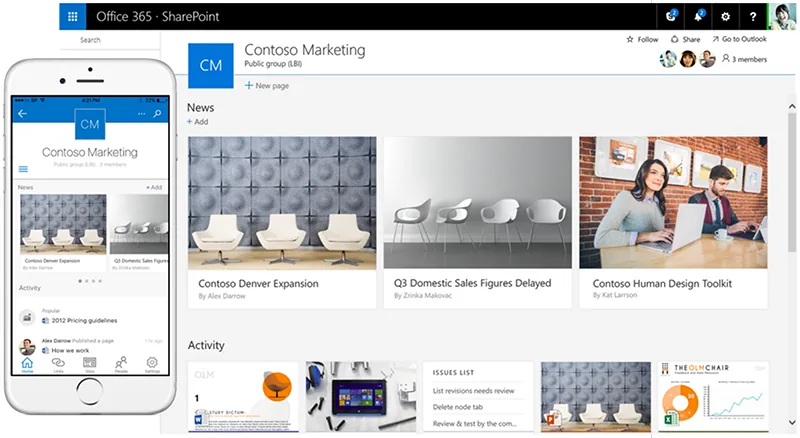Open the Word document activity card

coord(243,397)
